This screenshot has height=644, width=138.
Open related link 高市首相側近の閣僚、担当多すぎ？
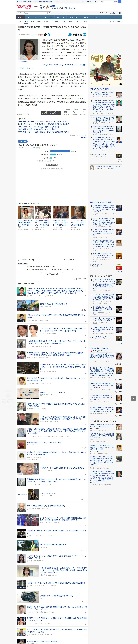(37, 129)
